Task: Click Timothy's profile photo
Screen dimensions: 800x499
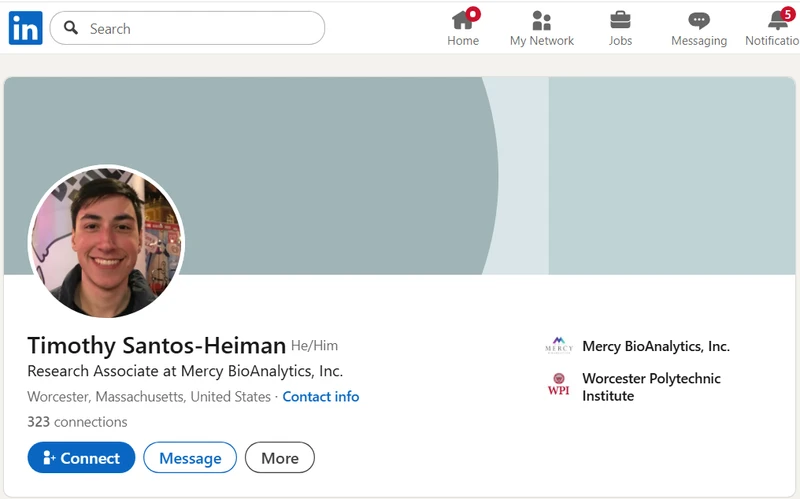Action: tap(106, 241)
